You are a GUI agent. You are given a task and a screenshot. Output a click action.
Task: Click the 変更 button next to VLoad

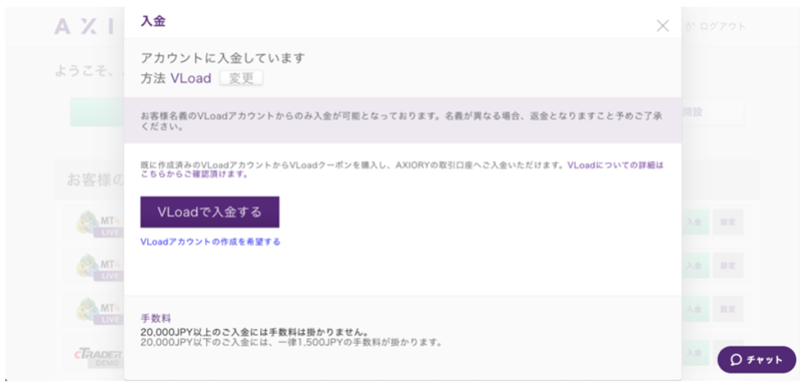[241, 78]
